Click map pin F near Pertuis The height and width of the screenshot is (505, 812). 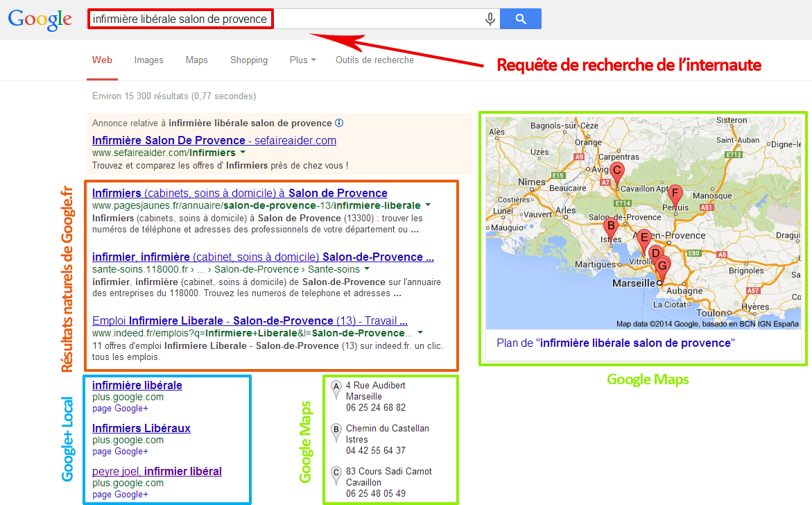tap(675, 196)
